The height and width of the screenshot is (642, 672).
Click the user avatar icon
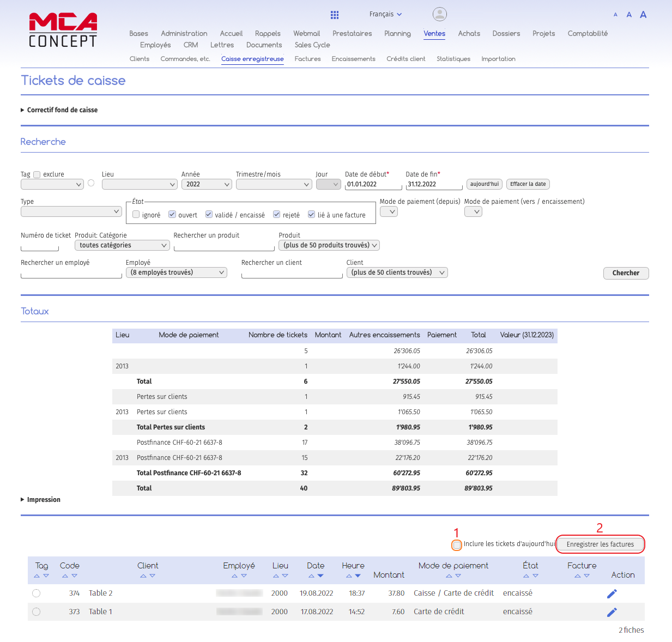439,14
